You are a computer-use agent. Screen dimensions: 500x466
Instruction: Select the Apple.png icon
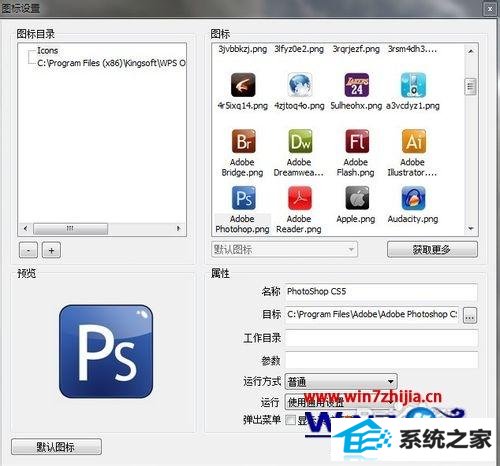click(357, 198)
